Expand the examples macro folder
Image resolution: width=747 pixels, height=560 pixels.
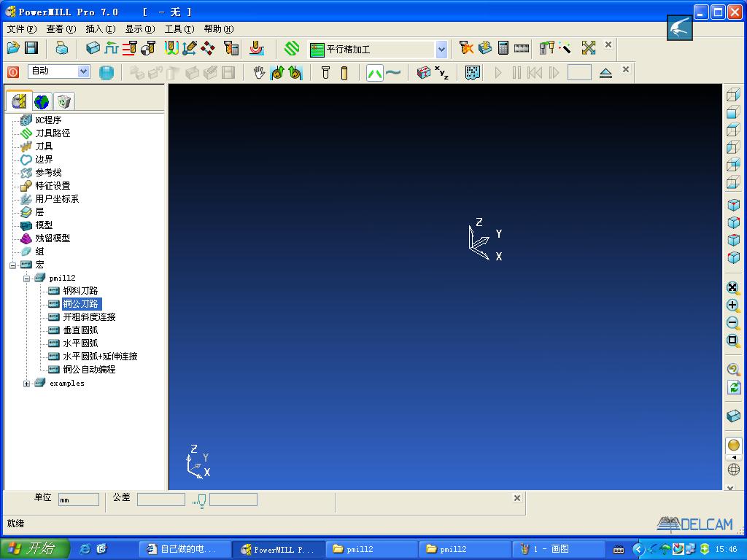click(27, 384)
